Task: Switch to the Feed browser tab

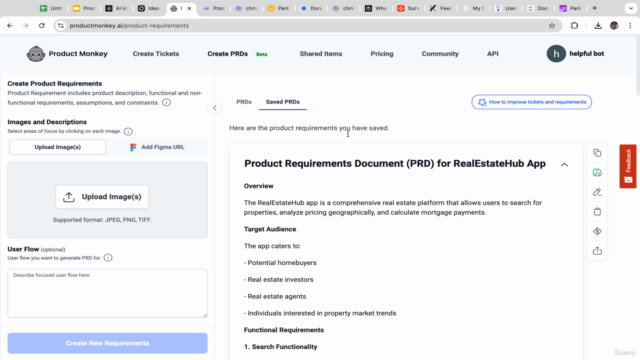Action: (441, 8)
